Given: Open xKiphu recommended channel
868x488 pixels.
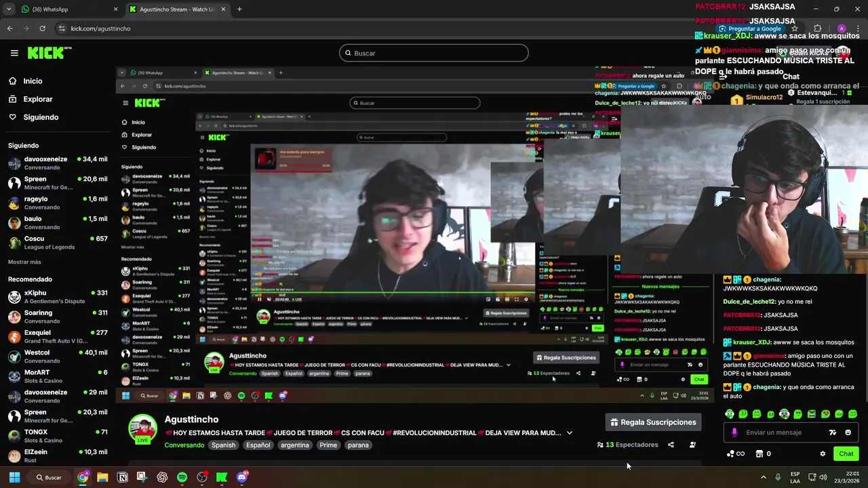Looking at the screenshot, I should pos(57,297).
